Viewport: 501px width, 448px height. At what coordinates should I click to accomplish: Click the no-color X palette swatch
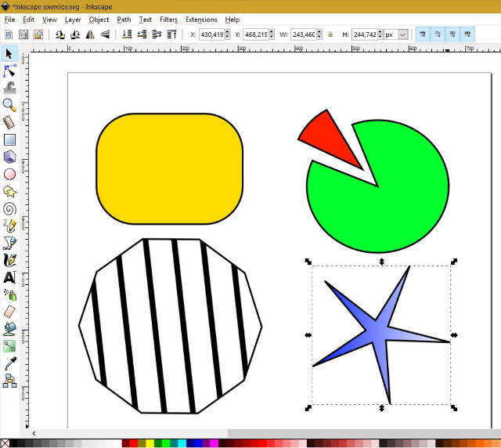point(5,443)
